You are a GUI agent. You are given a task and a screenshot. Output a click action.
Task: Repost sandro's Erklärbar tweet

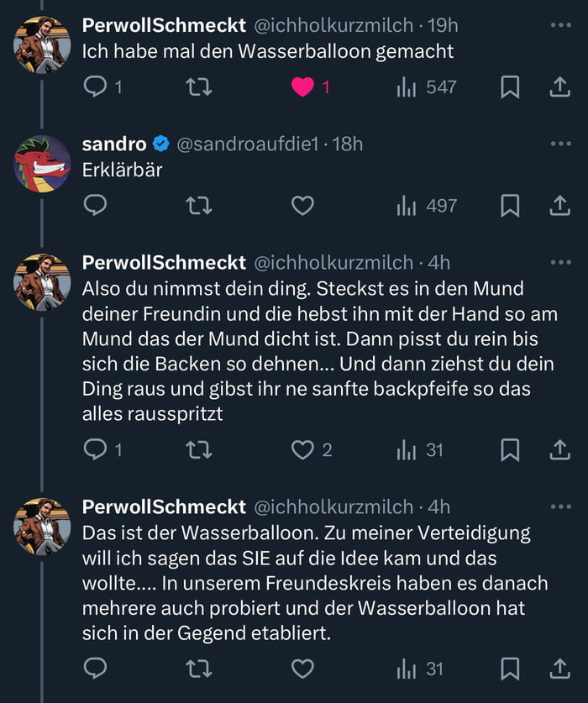(x=198, y=205)
